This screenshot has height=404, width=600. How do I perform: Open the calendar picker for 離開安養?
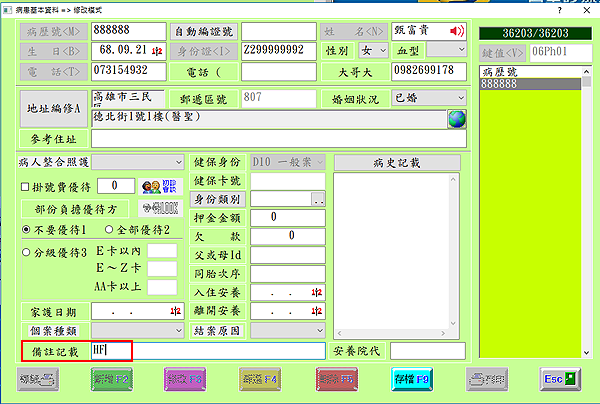coord(316,311)
